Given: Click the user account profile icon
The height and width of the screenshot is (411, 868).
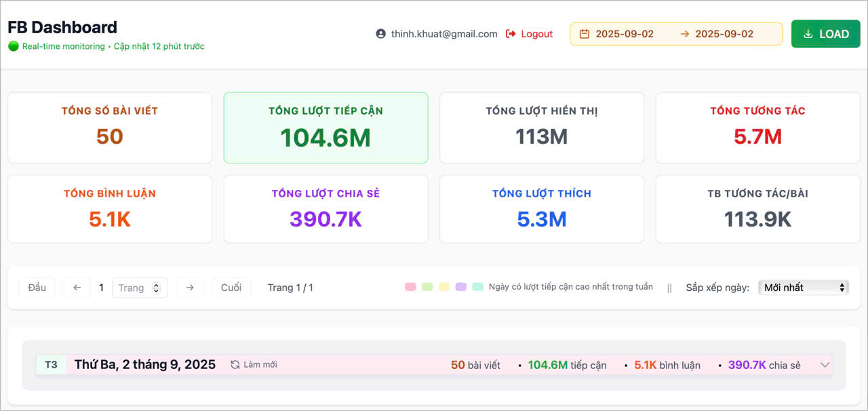Looking at the screenshot, I should click(380, 34).
